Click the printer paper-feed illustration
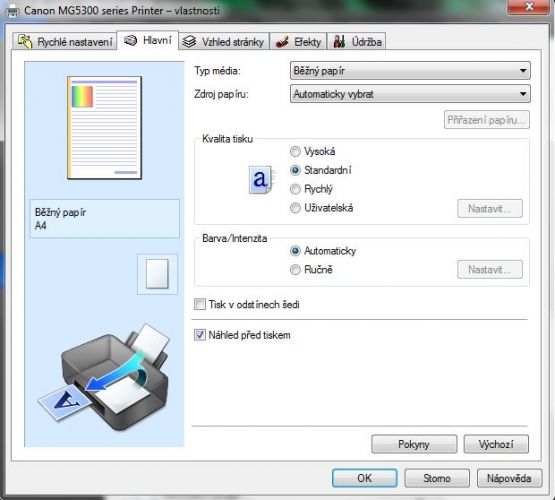The width and height of the screenshot is (555, 500). click(104, 377)
